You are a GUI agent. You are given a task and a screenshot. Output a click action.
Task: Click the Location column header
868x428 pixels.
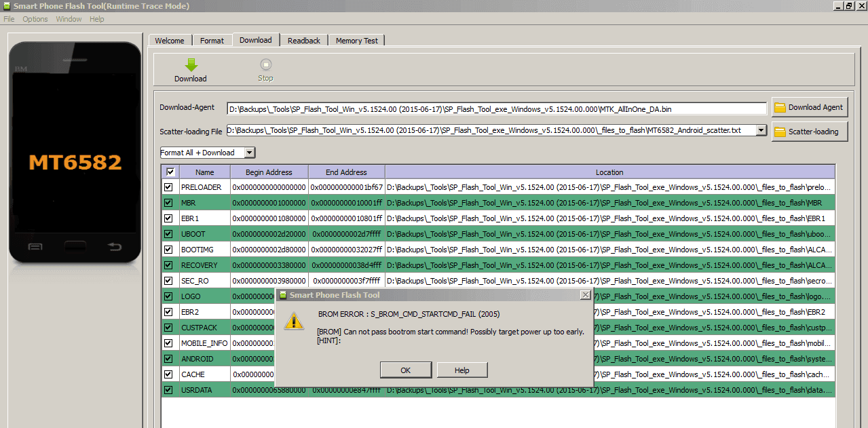tap(609, 172)
